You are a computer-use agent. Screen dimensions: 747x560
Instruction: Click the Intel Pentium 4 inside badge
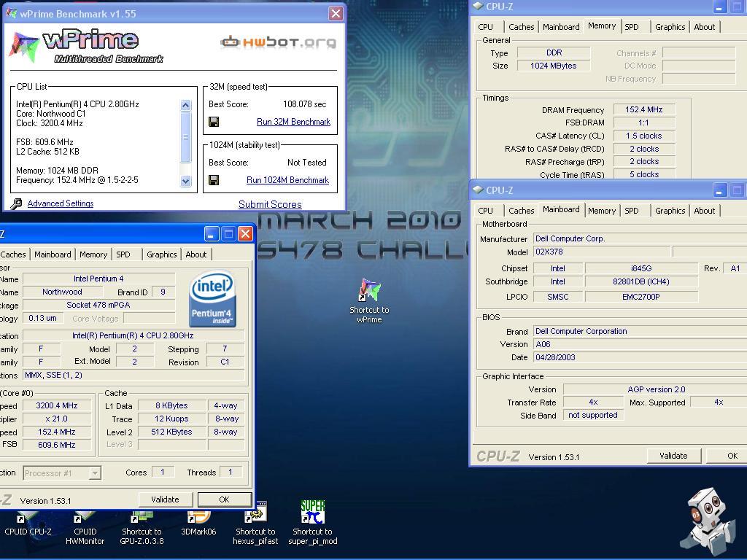click(x=212, y=298)
